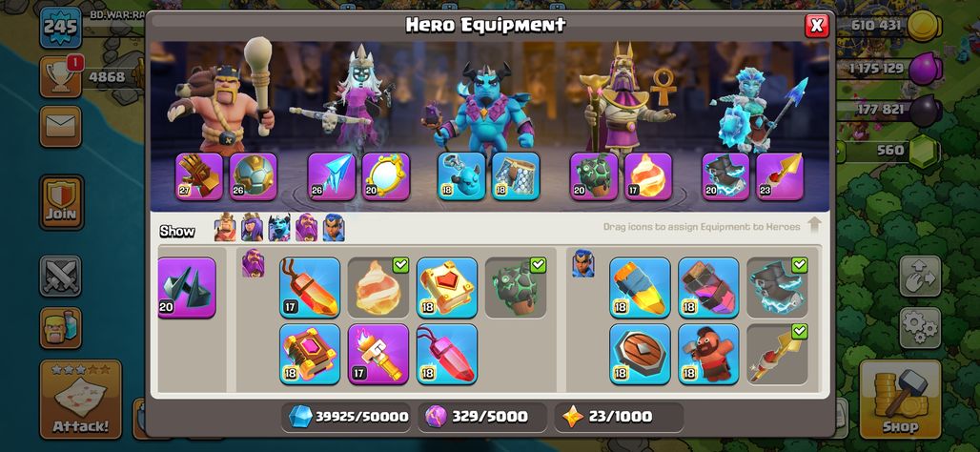Choose the Fireball equipment in inventory
This screenshot has width=980, height=452.
coord(378,287)
